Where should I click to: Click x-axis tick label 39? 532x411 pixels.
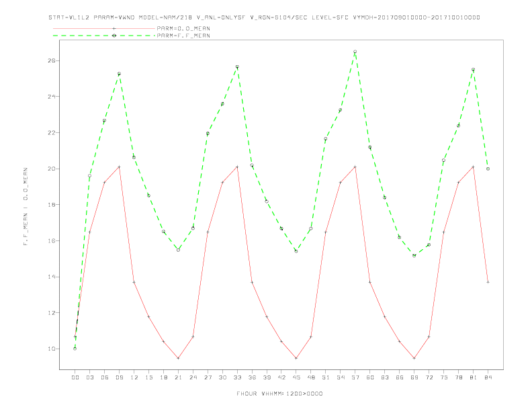(267, 377)
